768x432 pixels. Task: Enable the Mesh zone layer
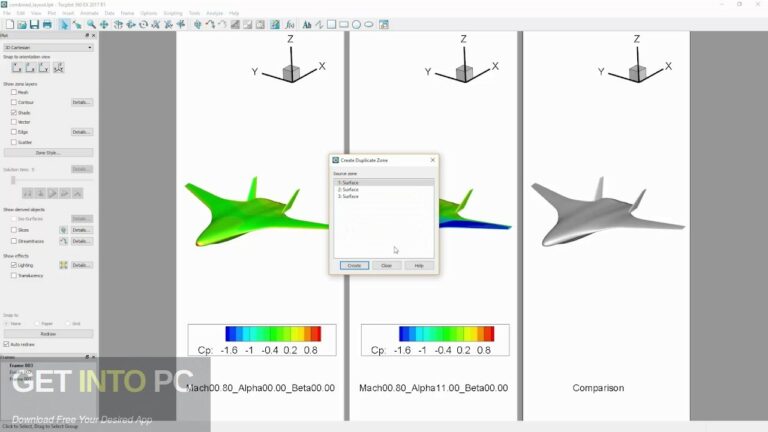tap(14, 92)
